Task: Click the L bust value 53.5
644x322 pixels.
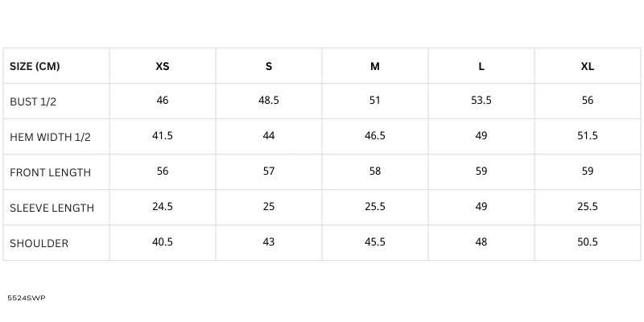Action: 481,101
